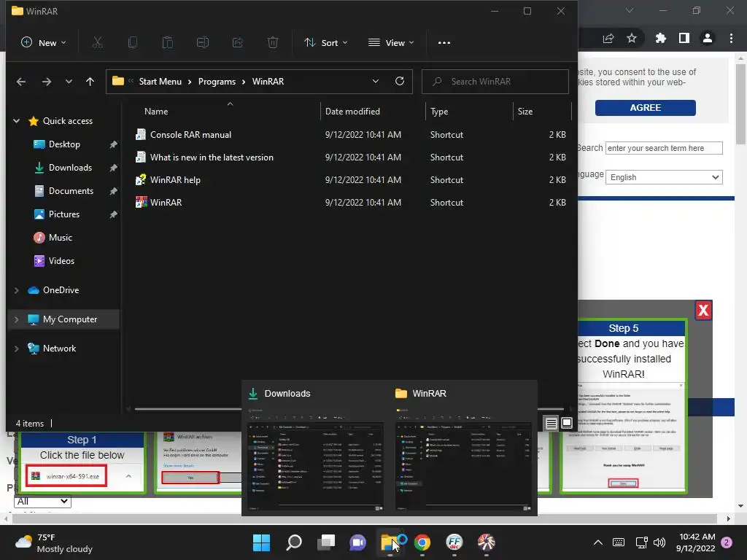Click the volume speaker icon in system tray

pos(659,542)
